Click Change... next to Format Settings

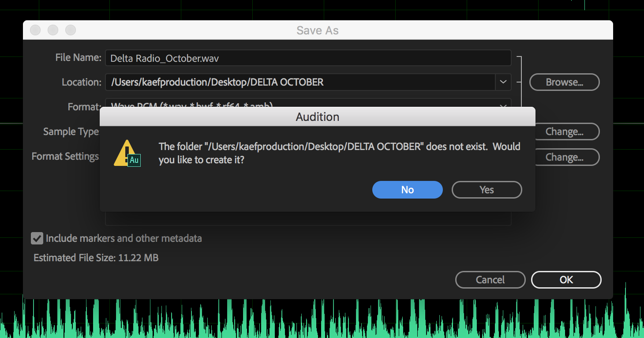point(566,157)
